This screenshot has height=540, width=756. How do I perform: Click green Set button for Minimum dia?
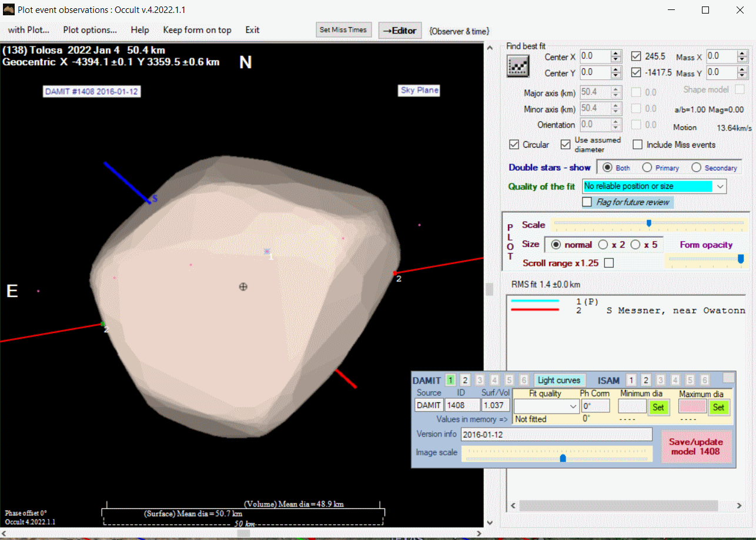tap(658, 406)
